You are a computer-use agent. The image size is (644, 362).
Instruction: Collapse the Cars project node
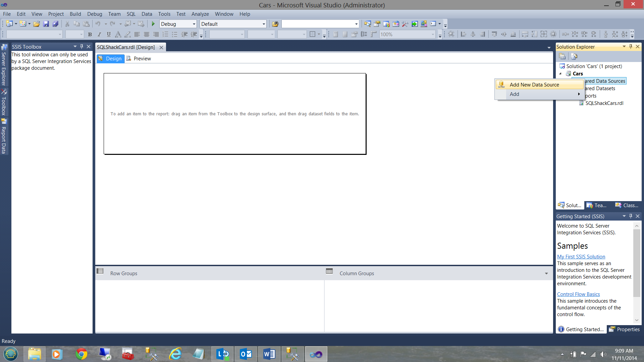[560, 74]
